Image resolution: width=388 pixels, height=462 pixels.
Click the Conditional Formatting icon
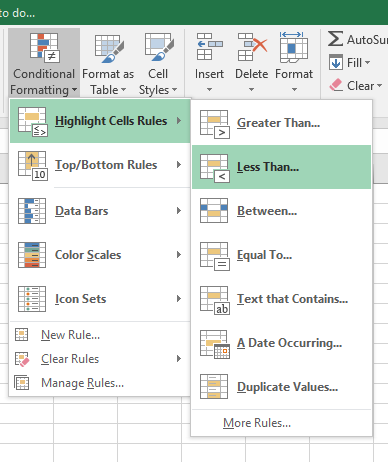tap(45, 48)
